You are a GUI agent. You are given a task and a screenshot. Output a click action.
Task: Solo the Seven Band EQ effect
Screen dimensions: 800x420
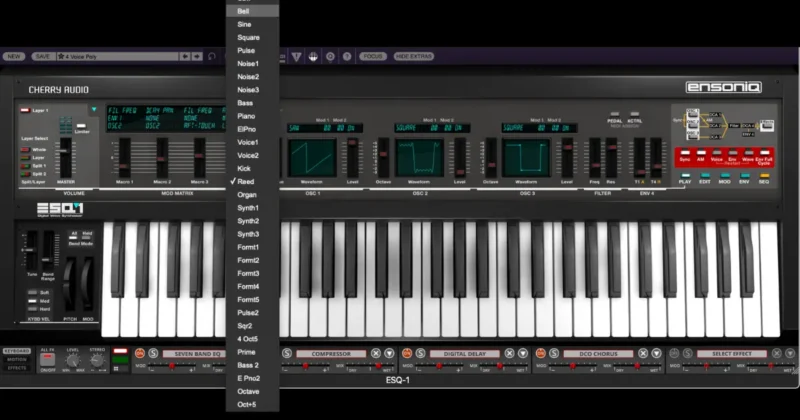coord(153,353)
